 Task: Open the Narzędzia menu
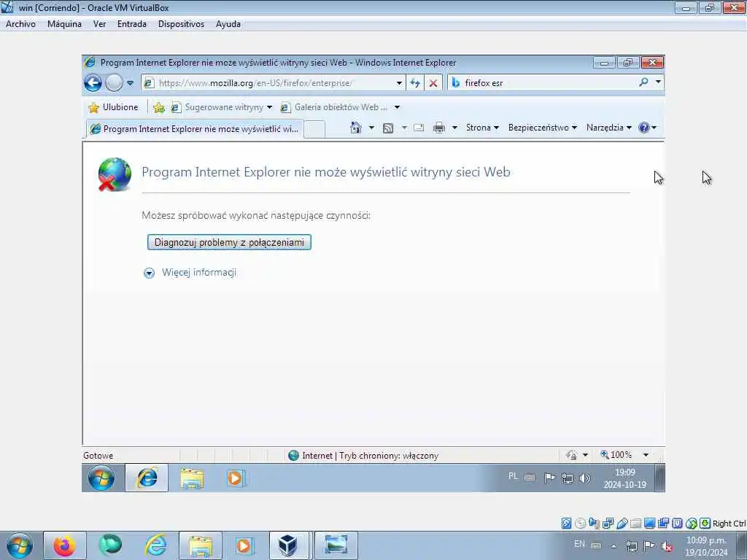coord(609,128)
